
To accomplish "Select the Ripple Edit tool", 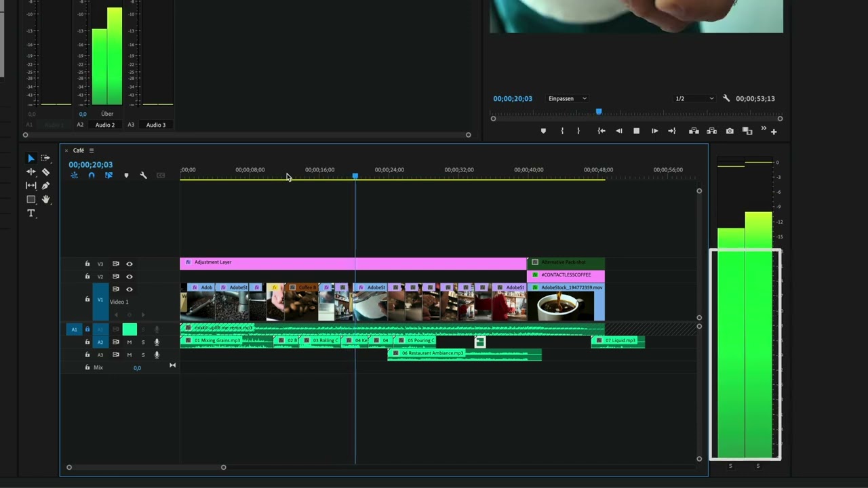I will [x=31, y=172].
